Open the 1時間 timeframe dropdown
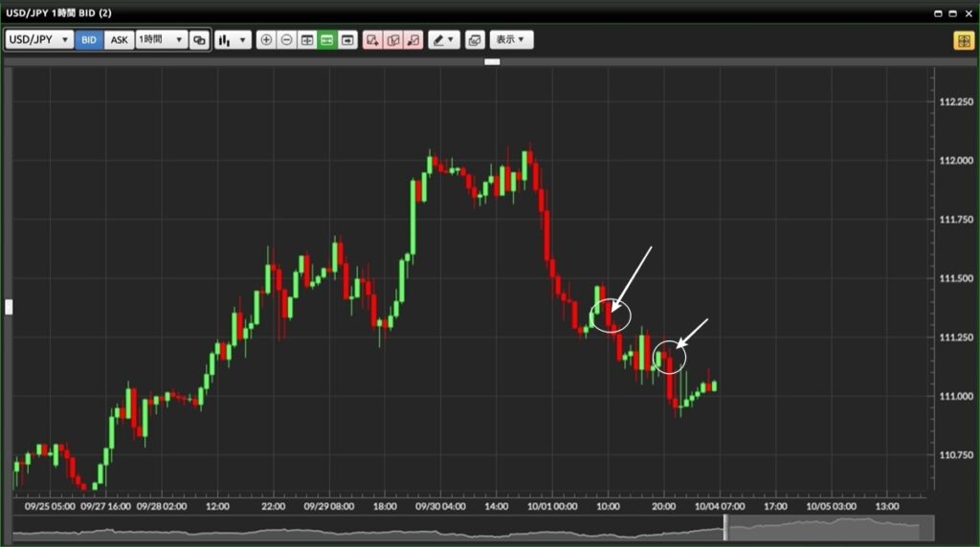Viewport: 980px width, 547px height. pyautogui.click(x=161, y=40)
